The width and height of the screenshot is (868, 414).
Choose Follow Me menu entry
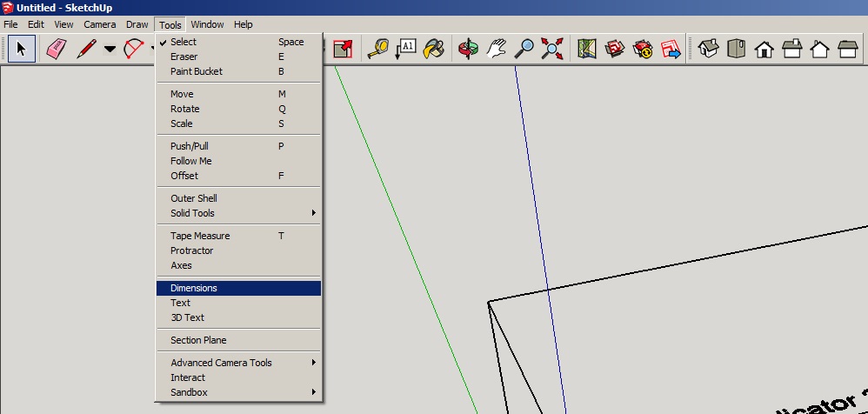coord(238,161)
